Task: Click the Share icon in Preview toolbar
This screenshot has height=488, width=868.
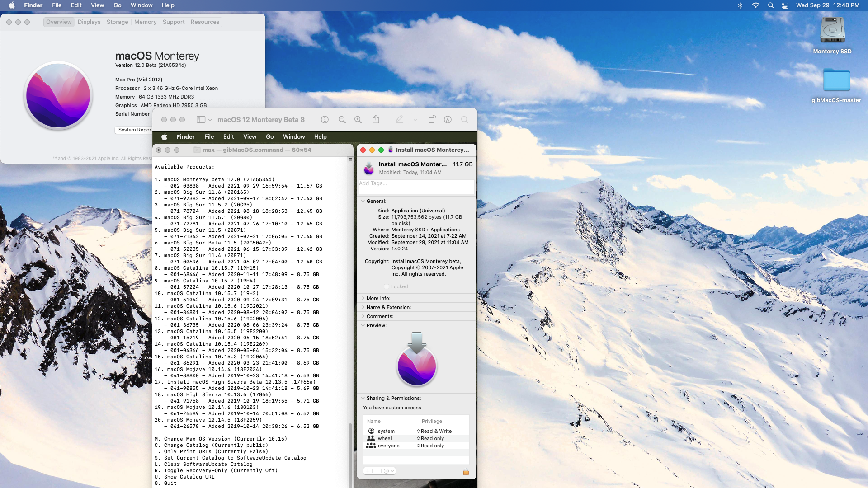Action: [376, 120]
